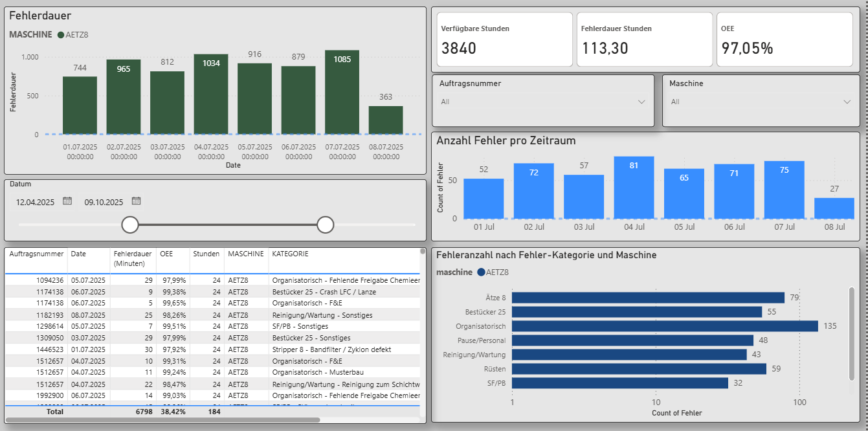Image resolution: width=868 pixels, height=431 pixels.
Task: Click the AETZ8 legend marker in Fehler-Kategorie chart
Action: pos(480,272)
